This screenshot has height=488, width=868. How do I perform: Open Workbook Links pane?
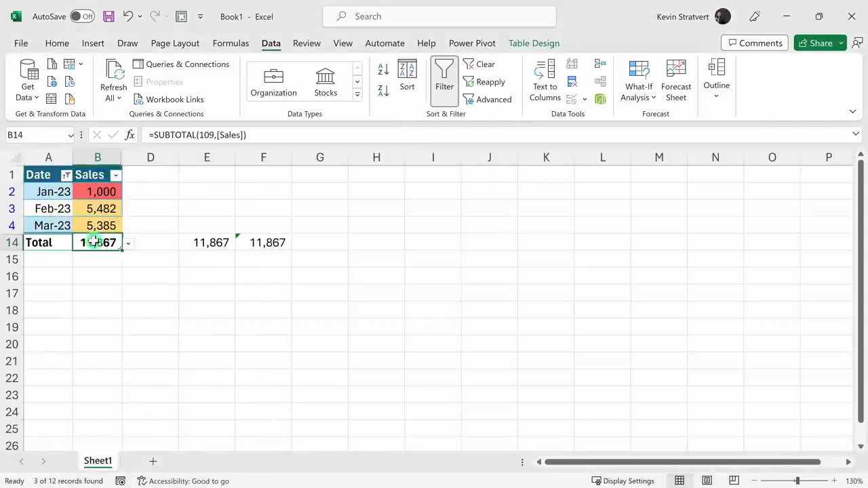(169, 99)
